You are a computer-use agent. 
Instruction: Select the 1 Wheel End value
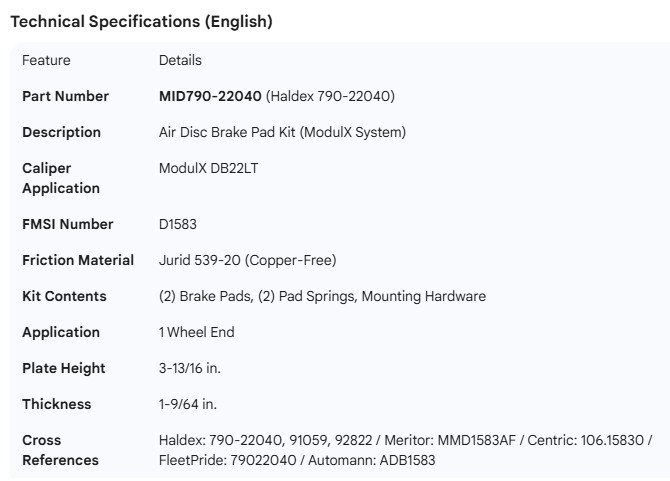coord(196,332)
